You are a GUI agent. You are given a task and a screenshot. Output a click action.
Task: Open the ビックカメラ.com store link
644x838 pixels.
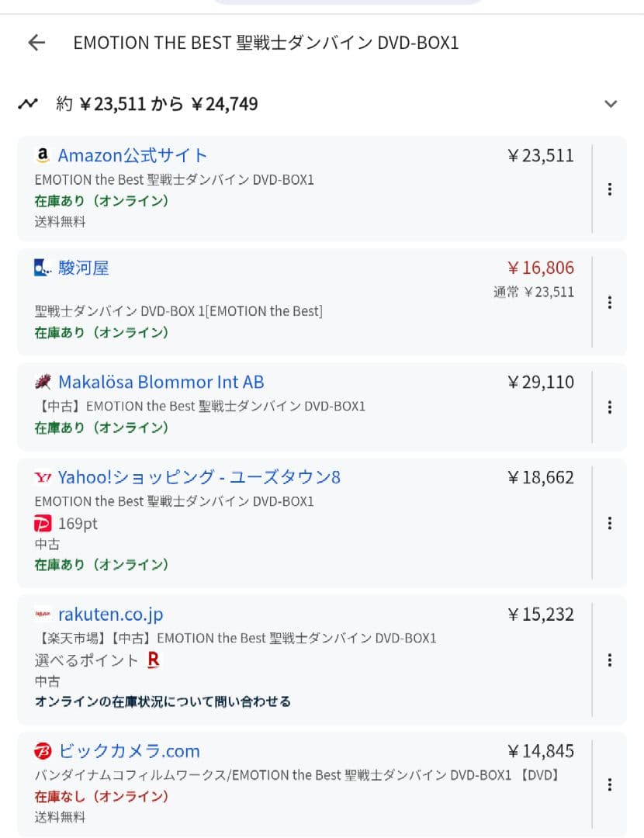coord(129,751)
